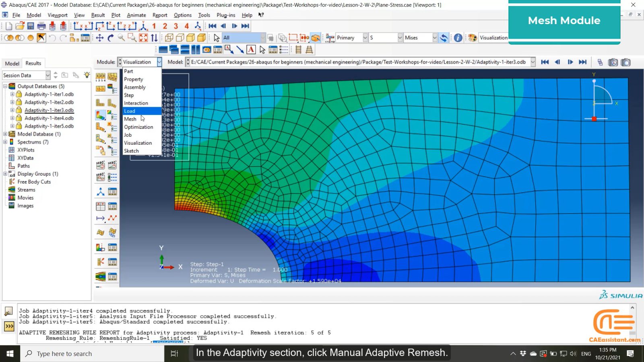Screen dimensions: 644x362
Task: Select Mesh from the Module list
Action: pos(142,119)
